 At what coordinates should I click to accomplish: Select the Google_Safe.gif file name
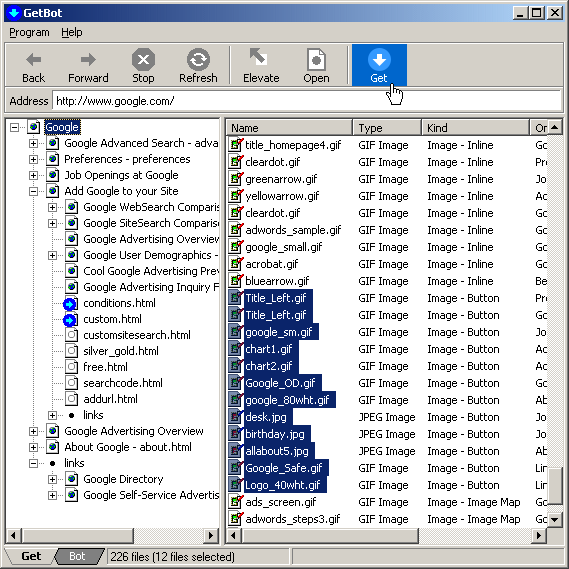tap(284, 468)
